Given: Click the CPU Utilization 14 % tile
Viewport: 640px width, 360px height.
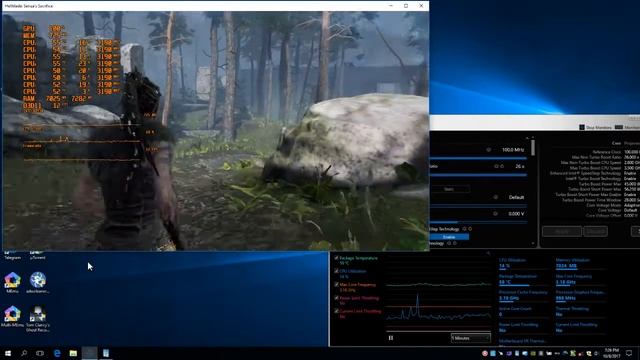Looking at the screenshot, I should pos(523,264).
